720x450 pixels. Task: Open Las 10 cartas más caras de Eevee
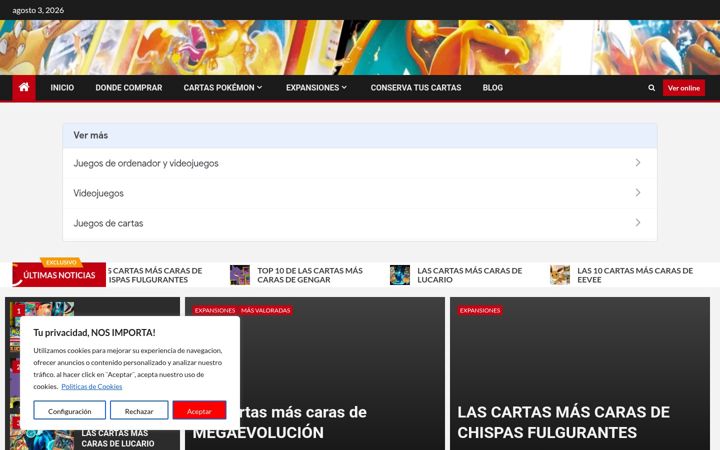pos(635,275)
